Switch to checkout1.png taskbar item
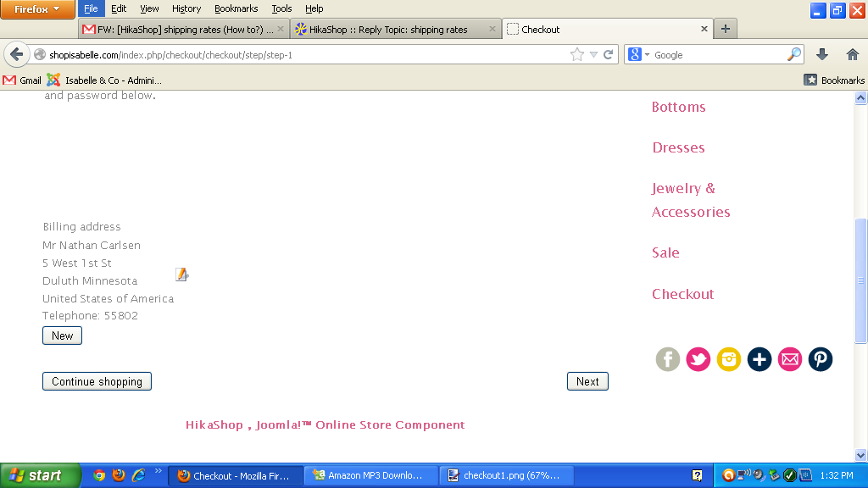The image size is (868, 488). (506, 475)
